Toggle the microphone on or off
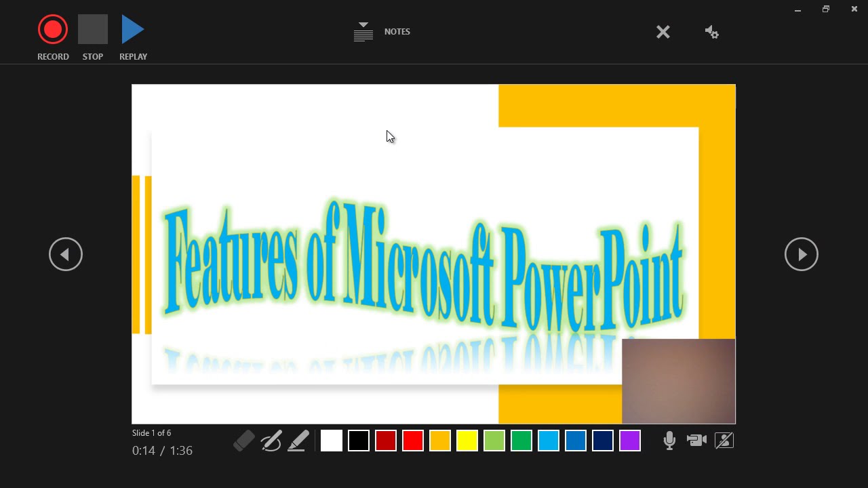This screenshot has width=868, height=488. point(669,441)
